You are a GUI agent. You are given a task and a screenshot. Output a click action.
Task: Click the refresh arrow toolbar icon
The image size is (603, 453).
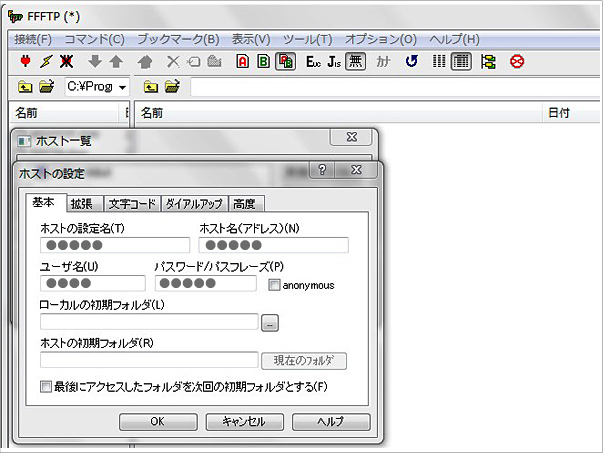pos(411,62)
